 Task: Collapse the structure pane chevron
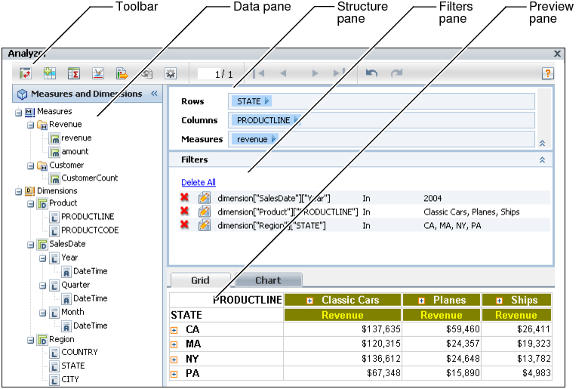[542, 144]
